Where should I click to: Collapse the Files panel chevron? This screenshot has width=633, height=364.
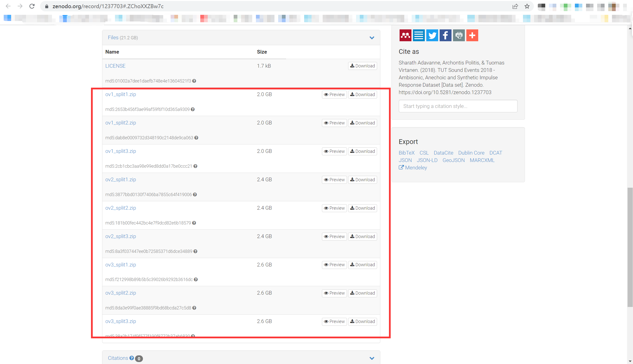[372, 38]
